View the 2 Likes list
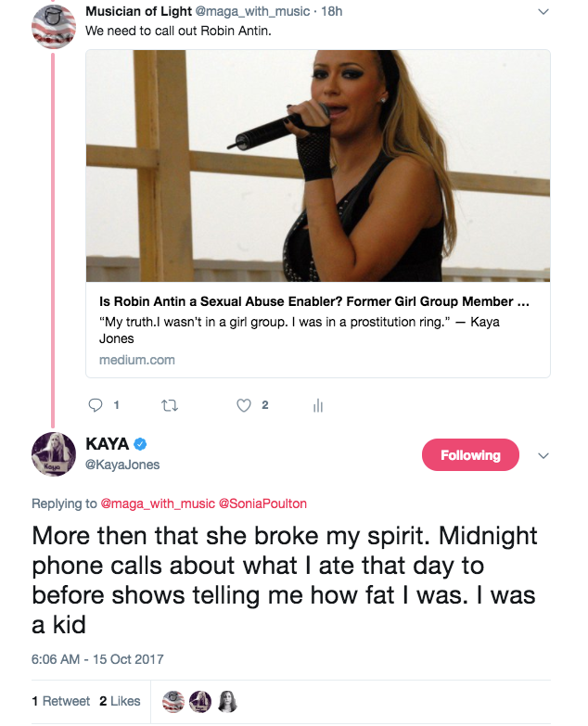The height and width of the screenshot is (726, 588). (120, 701)
